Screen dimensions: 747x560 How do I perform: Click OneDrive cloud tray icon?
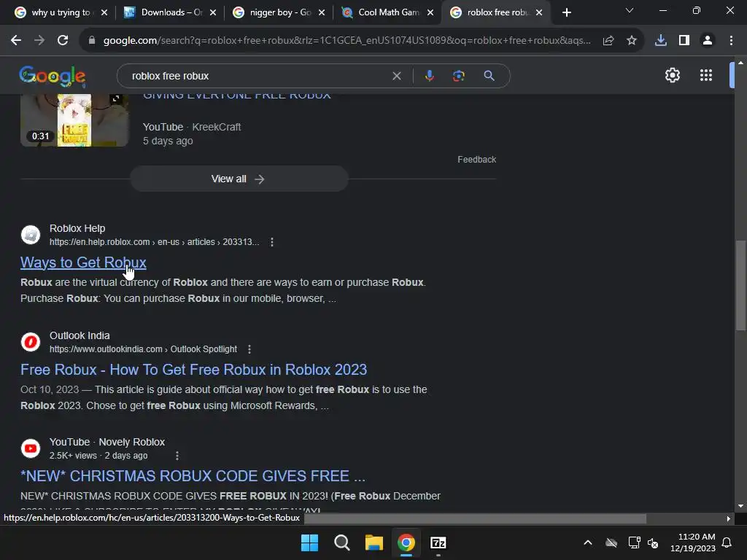coord(611,542)
